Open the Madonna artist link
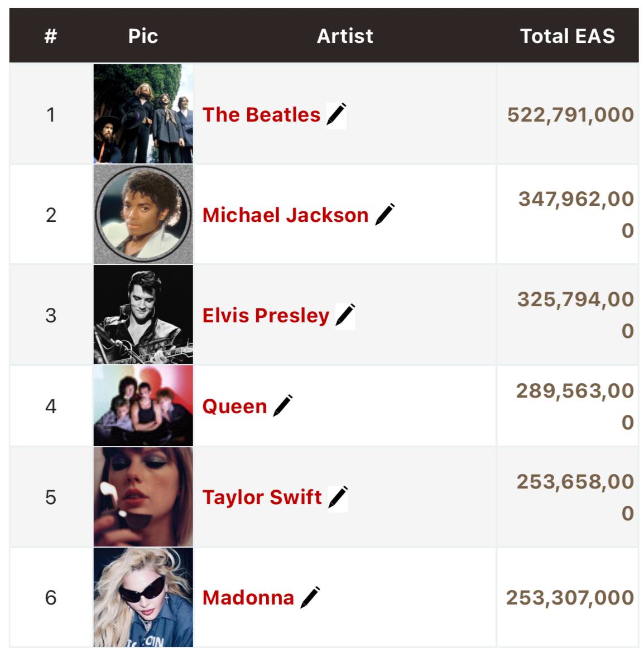 (x=248, y=598)
